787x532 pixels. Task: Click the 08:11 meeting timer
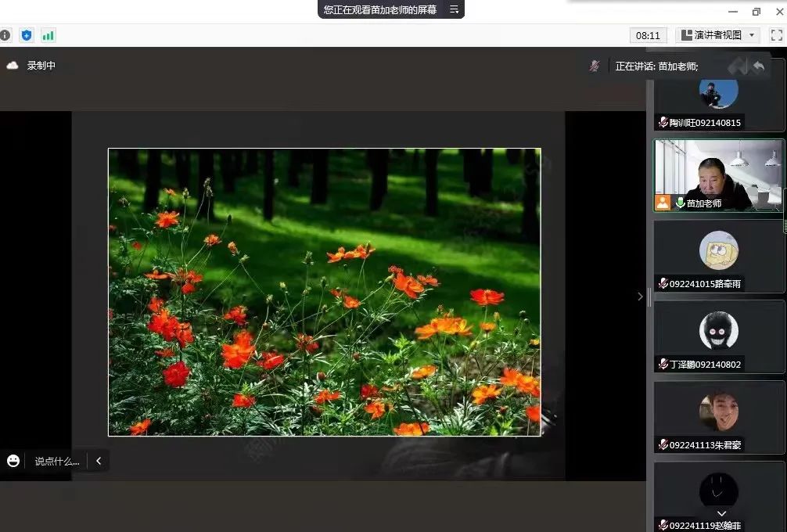[648, 35]
